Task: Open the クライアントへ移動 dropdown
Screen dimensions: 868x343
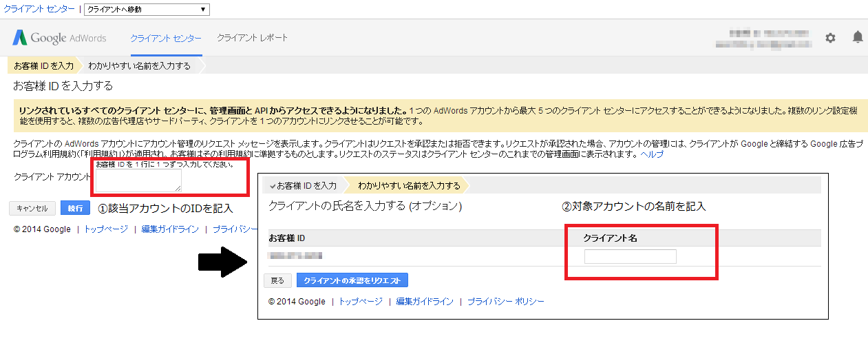Action: [x=146, y=10]
